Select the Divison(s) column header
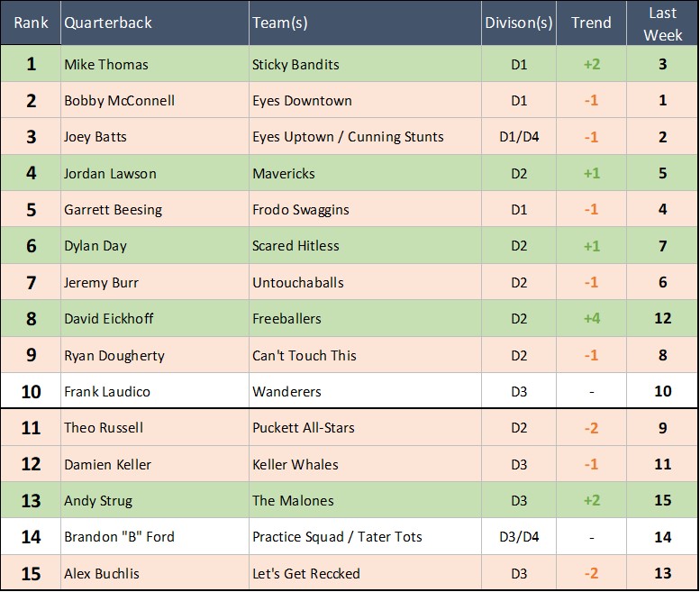Viewport: 700px width, 592px height. 518,23
